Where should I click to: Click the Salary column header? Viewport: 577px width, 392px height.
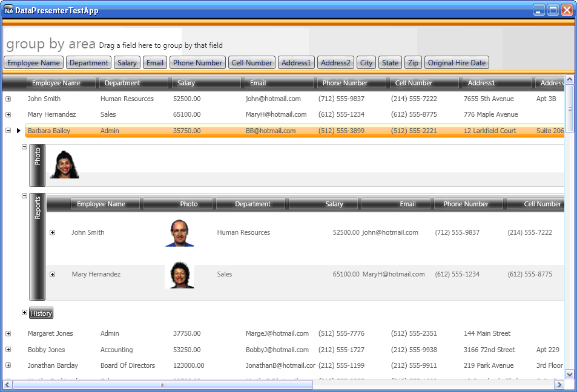[206, 83]
